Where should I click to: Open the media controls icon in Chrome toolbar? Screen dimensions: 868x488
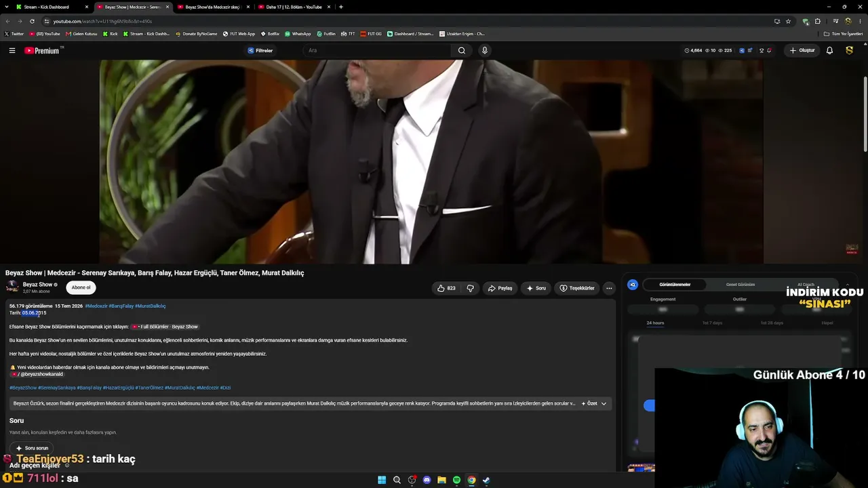(835, 21)
